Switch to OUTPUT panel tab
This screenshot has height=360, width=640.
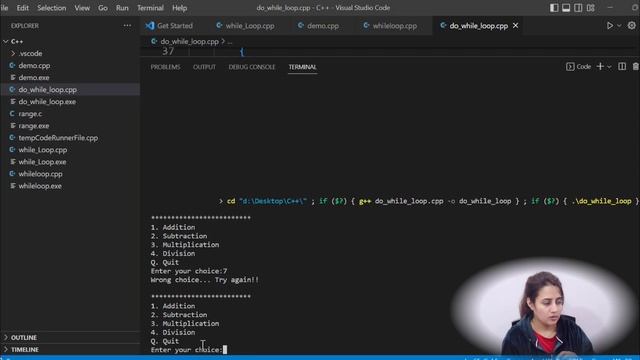[x=204, y=67]
